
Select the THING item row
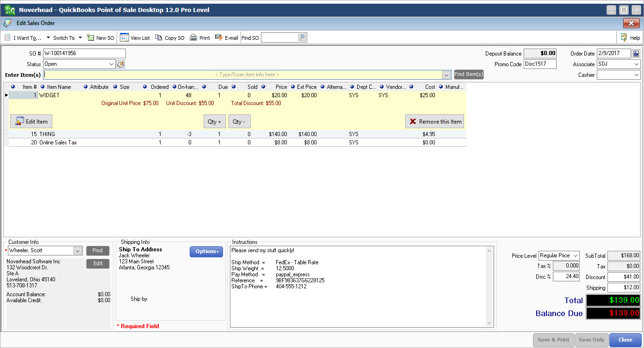237,134
